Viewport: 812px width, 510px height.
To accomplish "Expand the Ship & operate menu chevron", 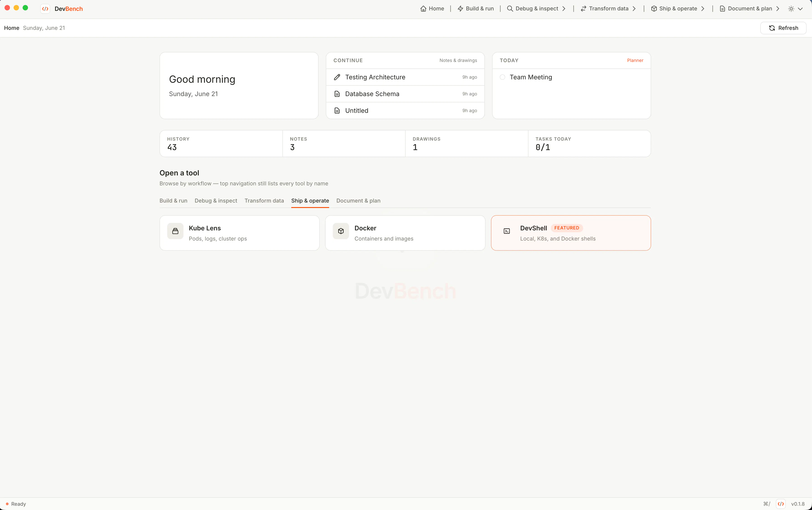I will point(703,9).
